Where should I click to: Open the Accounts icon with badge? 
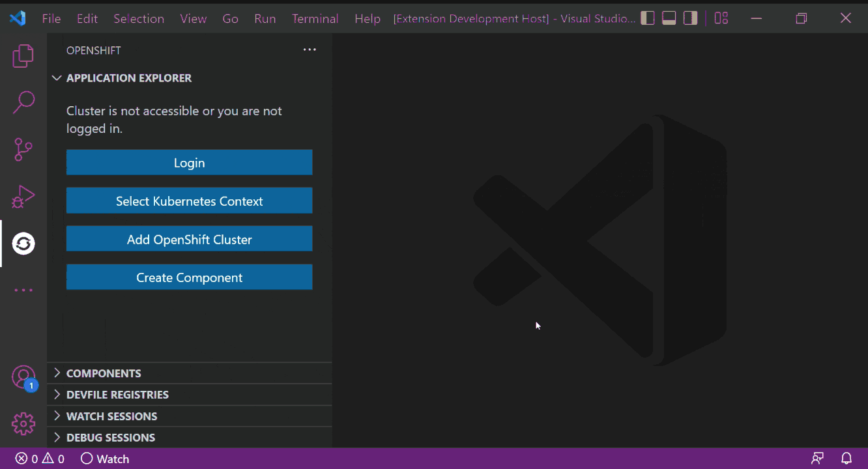click(23, 377)
